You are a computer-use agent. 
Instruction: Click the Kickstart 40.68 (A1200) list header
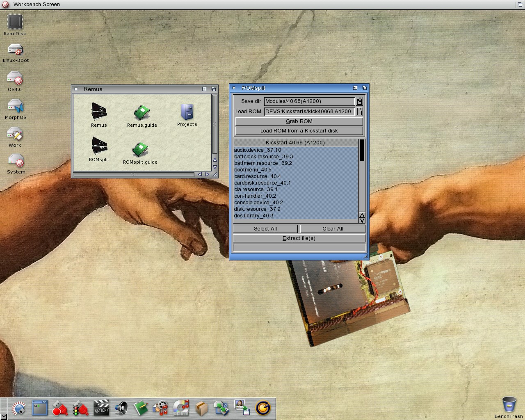(295, 143)
